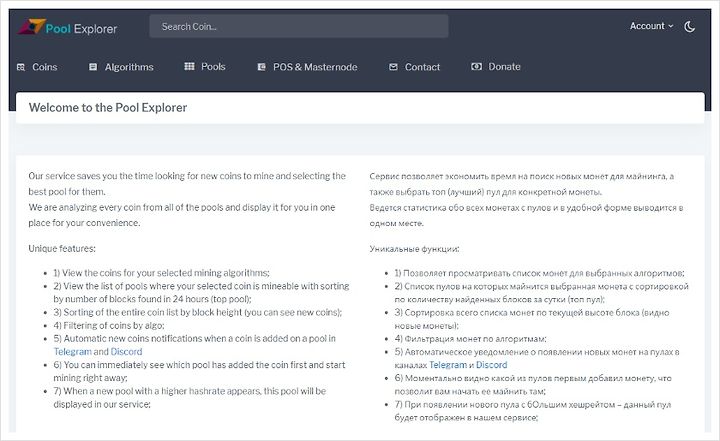720x441 pixels.
Task: Select POS & Masternode in navigation
Action: [315, 67]
